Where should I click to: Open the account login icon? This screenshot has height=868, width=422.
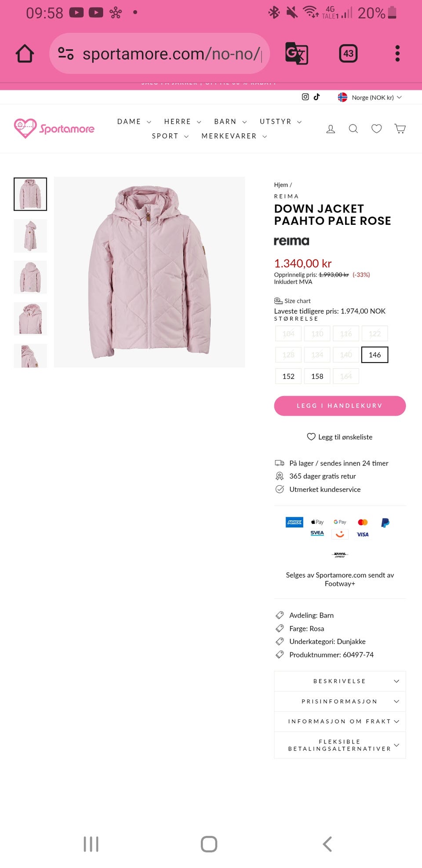[331, 129]
